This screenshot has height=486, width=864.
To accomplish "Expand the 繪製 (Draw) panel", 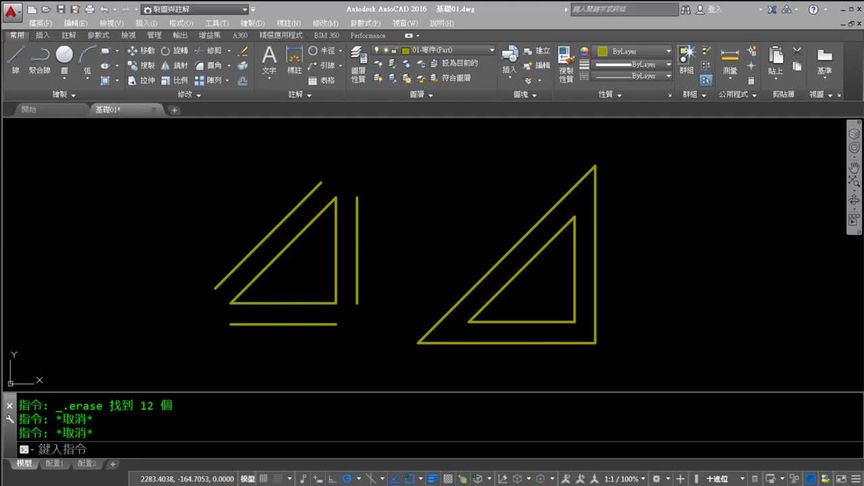I will (64, 95).
